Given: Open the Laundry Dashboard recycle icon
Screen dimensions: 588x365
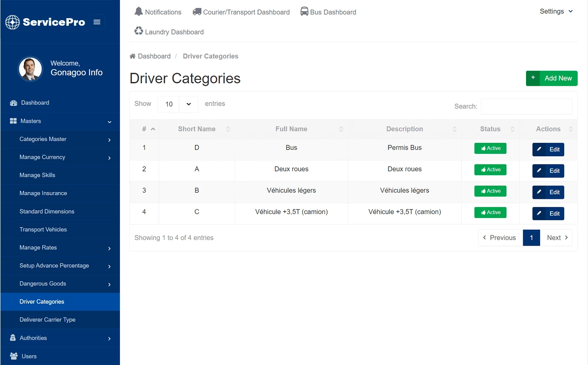Looking at the screenshot, I should (x=139, y=30).
